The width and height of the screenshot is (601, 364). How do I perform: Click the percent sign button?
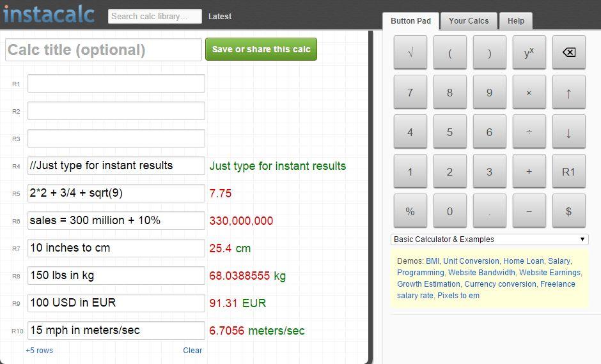pyautogui.click(x=410, y=211)
